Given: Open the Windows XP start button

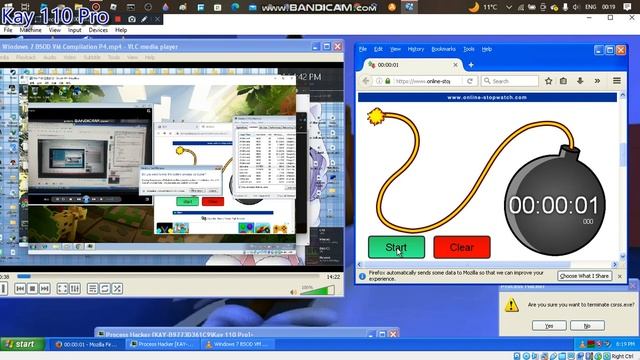Looking at the screenshot, I should coord(22,344).
